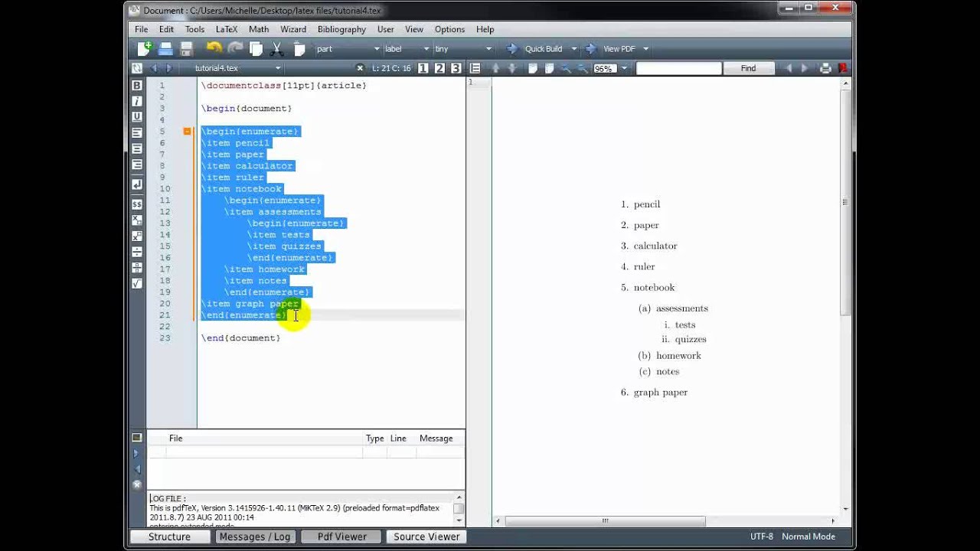Insert a division symbol icon
The image size is (980, 551).
(137, 252)
